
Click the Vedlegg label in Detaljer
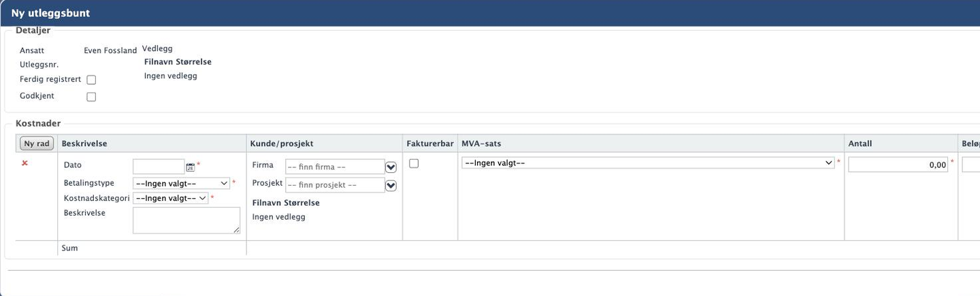pos(157,48)
